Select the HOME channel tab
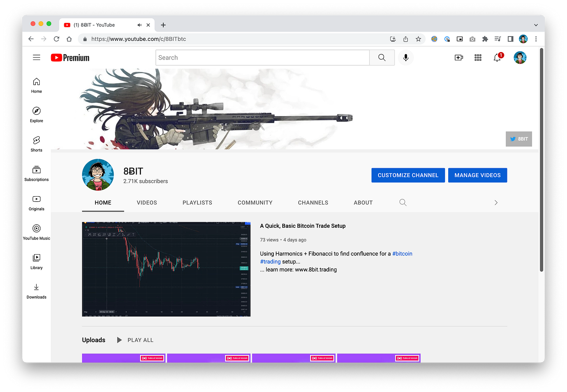Image resolution: width=567 pixels, height=392 pixels. [x=103, y=202]
